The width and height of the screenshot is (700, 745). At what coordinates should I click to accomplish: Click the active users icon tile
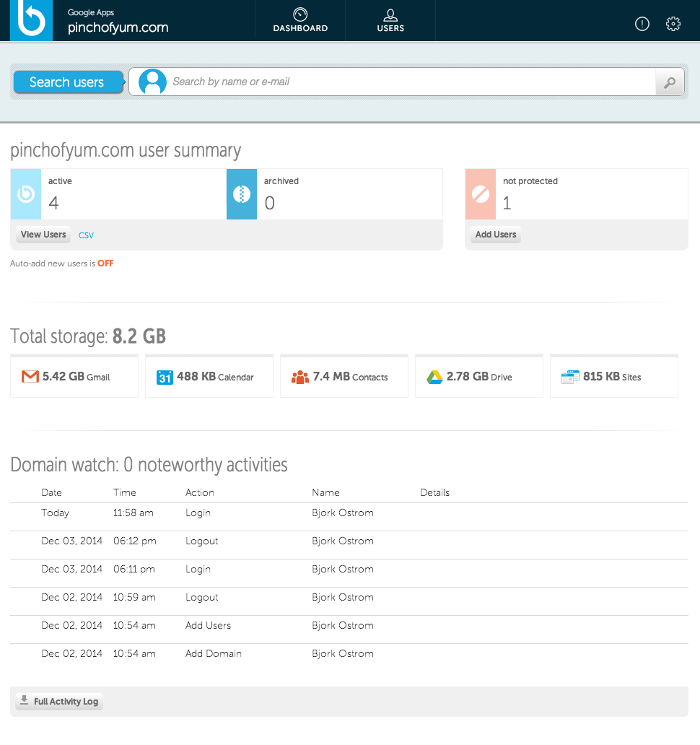click(26, 194)
